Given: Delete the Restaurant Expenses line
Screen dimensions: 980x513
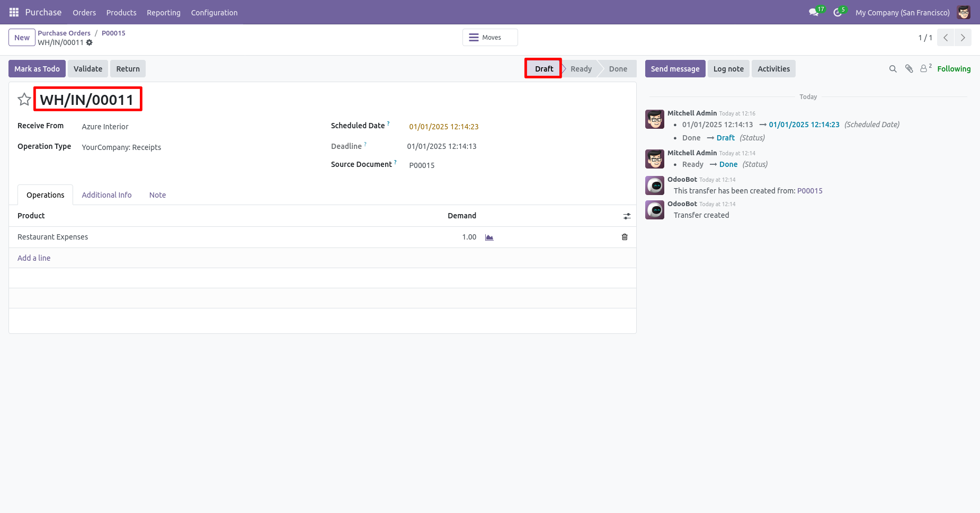Looking at the screenshot, I should point(625,237).
